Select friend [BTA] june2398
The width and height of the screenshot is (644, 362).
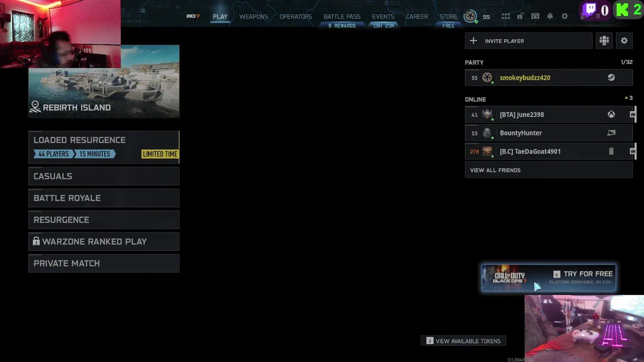coord(548,115)
